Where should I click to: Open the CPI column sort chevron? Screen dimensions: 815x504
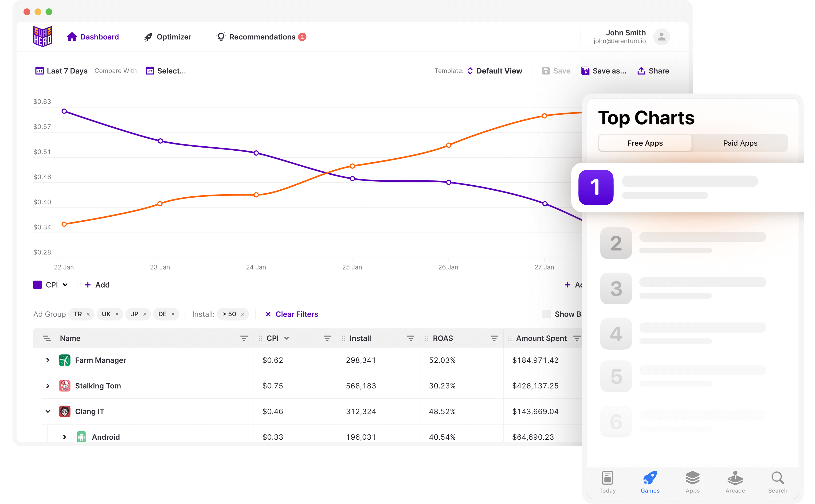click(x=286, y=338)
